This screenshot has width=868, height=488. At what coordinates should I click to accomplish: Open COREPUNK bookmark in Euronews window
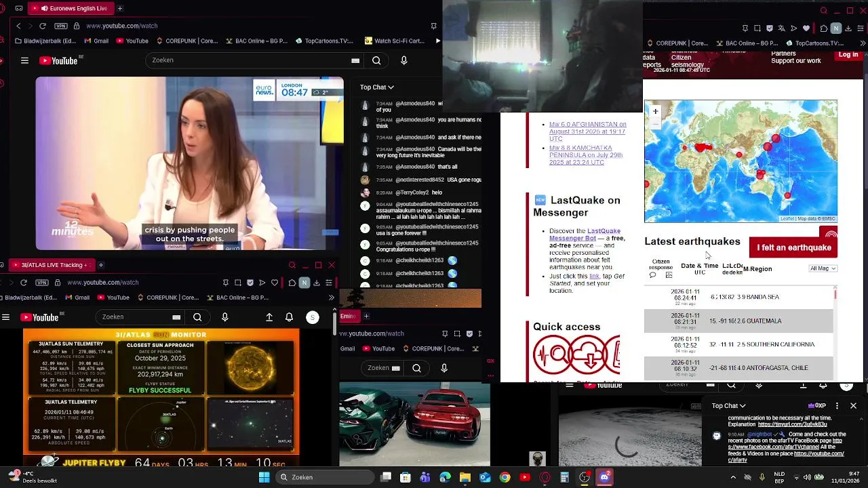[186, 41]
